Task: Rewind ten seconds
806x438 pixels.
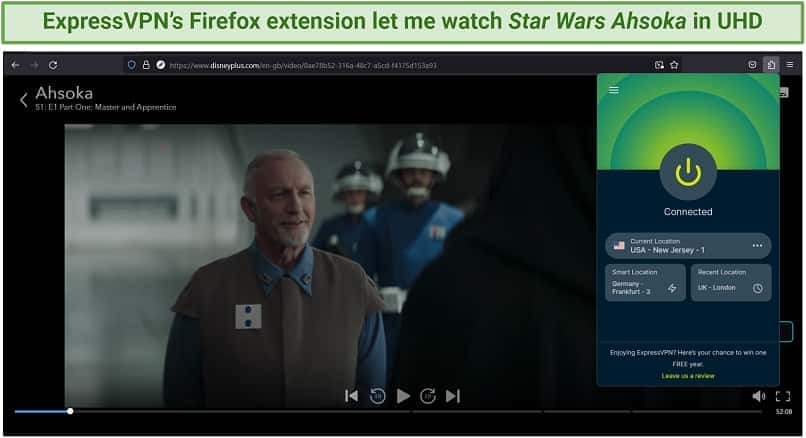Action: 377,396
